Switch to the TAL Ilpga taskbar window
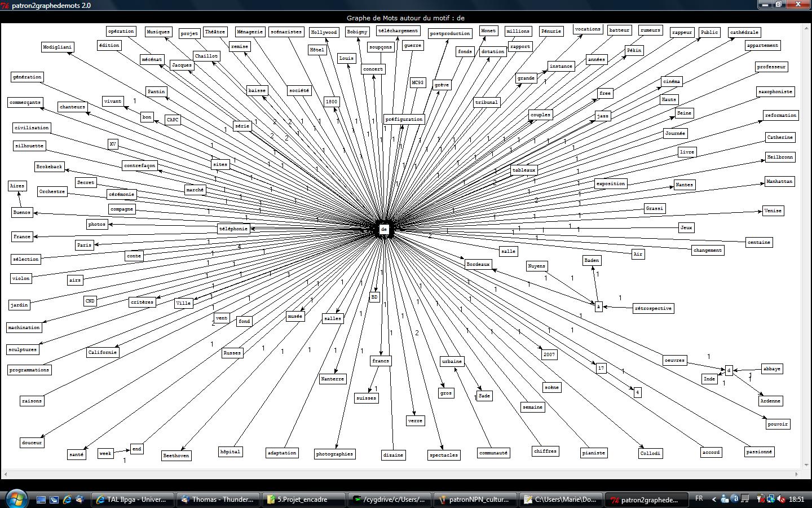 (x=133, y=500)
